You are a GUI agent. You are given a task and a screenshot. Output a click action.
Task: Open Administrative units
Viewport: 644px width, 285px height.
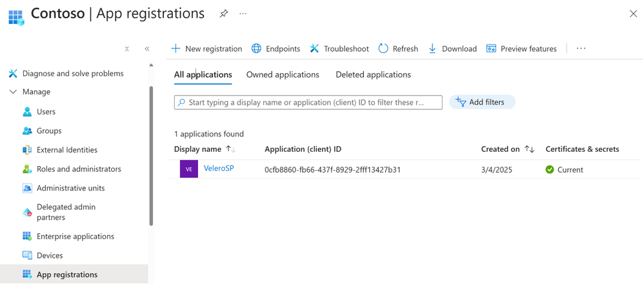[x=64, y=188]
